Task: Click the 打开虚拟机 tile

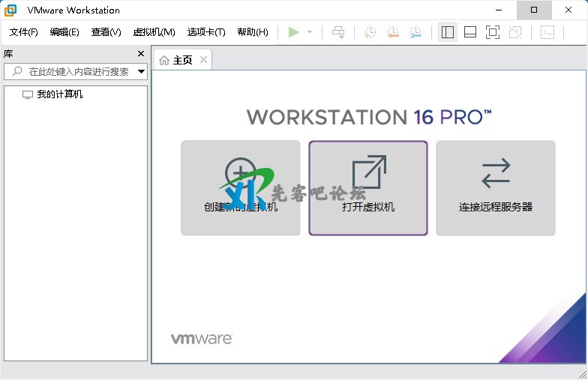Action: pos(368,188)
